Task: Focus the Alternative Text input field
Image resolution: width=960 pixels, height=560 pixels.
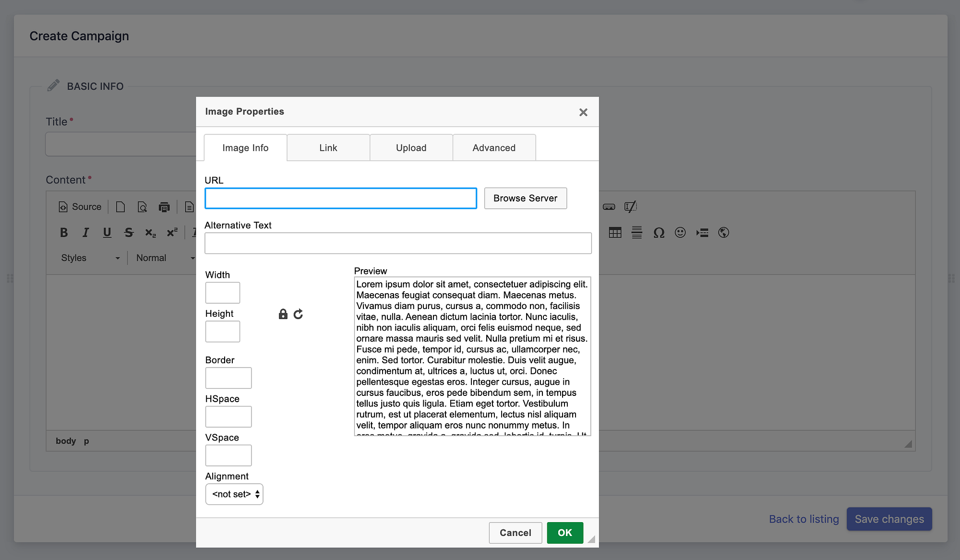Action: [x=398, y=243]
